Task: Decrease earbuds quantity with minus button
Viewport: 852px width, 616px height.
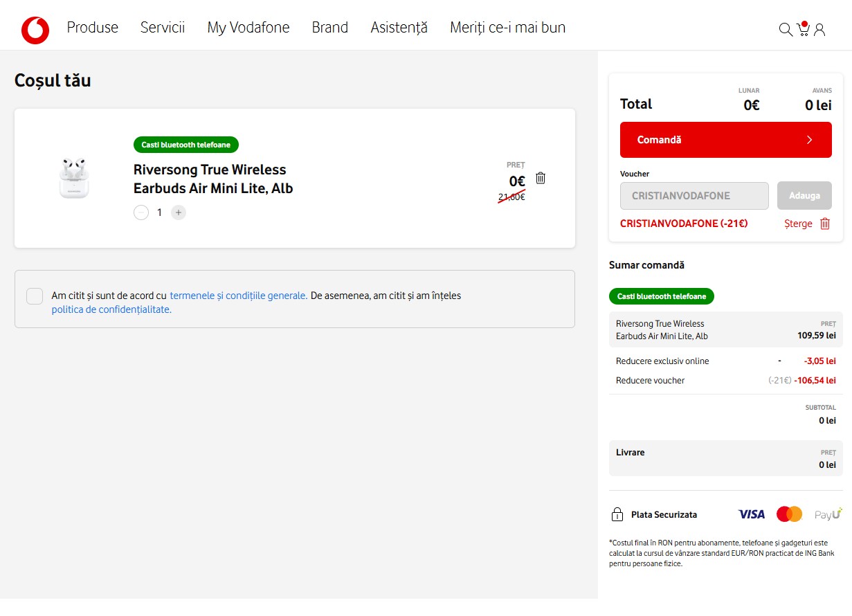Action: 141,212
